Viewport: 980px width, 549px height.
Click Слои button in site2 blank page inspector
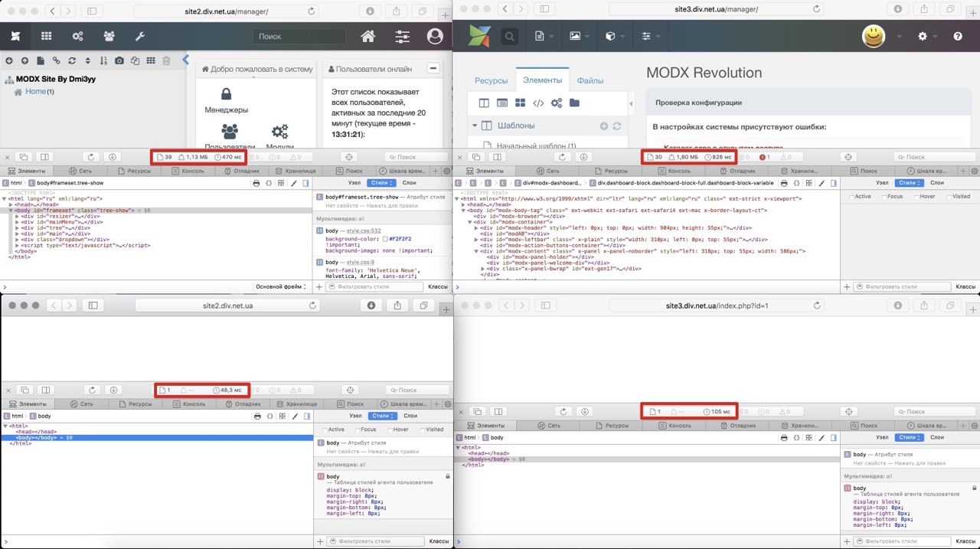coord(410,416)
